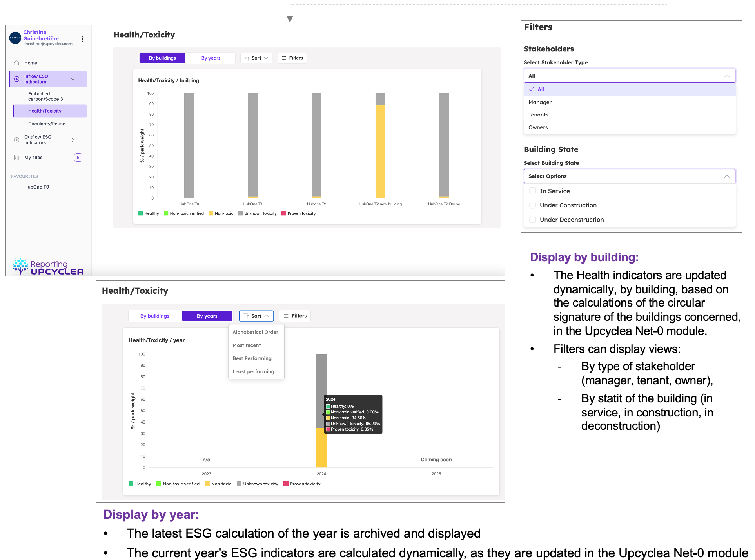Click 'Coming soon' text for 2025
This screenshot has width=755, height=560.
coord(436,460)
